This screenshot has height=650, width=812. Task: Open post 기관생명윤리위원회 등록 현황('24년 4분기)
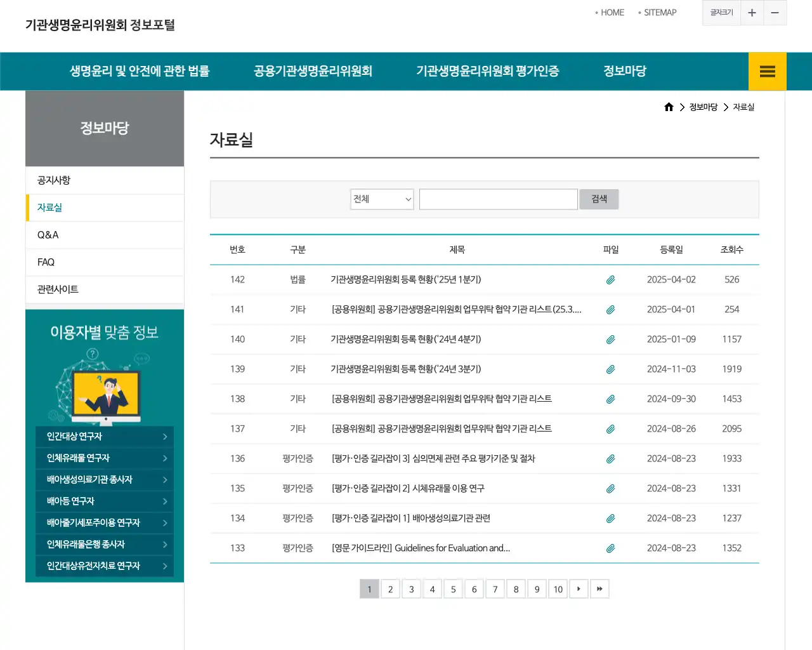click(406, 340)
